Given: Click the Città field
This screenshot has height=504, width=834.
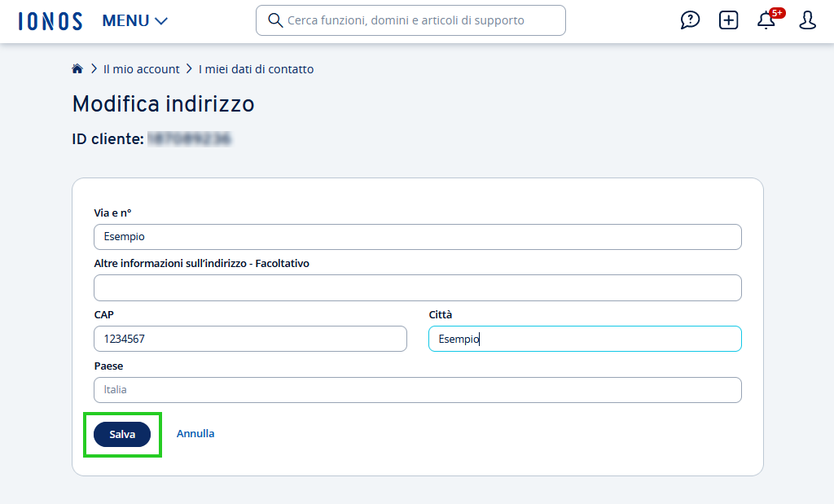Looking at the screenshot, I should click(585, 339).
